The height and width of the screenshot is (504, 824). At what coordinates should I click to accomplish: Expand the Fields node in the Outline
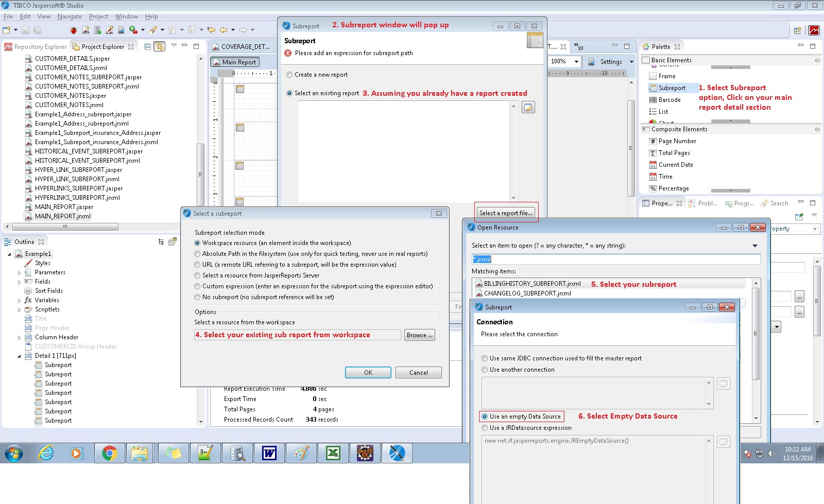[x=20, y=282]
